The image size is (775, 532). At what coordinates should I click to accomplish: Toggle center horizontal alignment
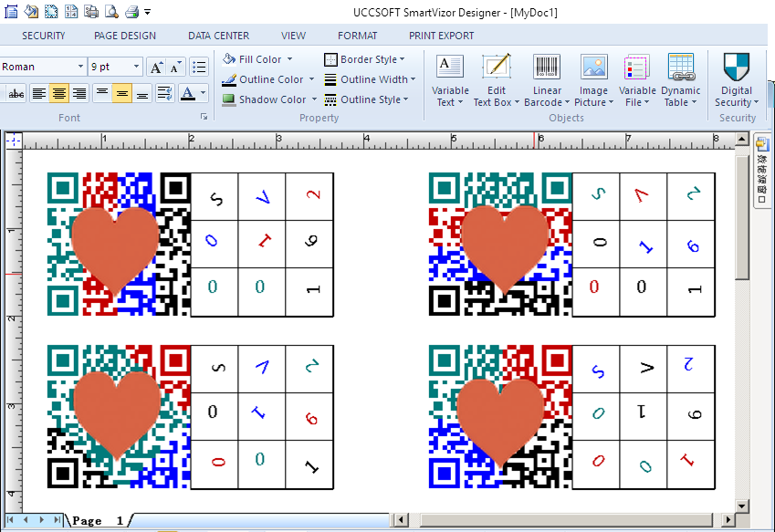[59, 93]
